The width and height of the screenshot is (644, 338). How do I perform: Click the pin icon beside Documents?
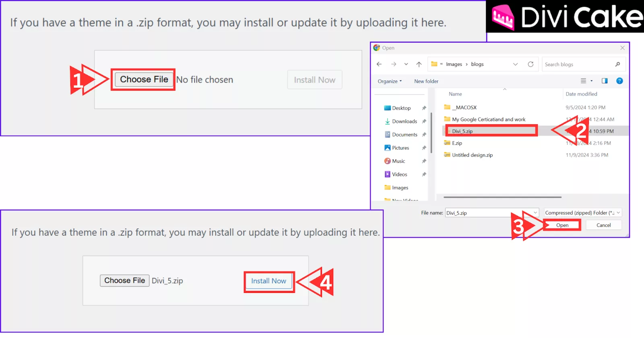(x=424, y=135)
